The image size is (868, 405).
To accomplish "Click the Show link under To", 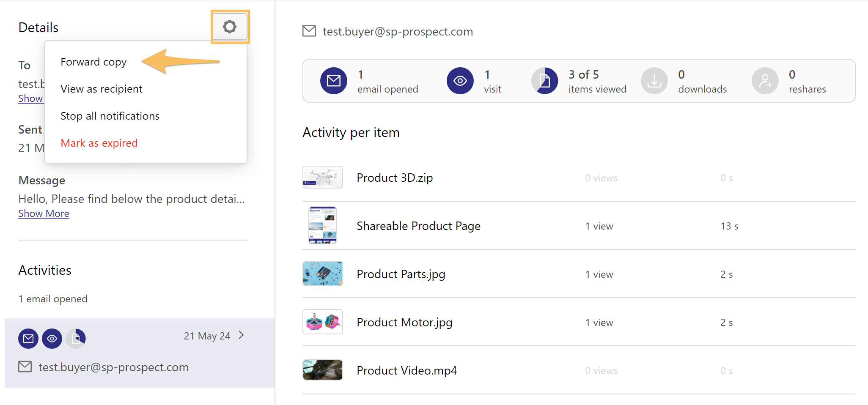I will coord(31,99).
